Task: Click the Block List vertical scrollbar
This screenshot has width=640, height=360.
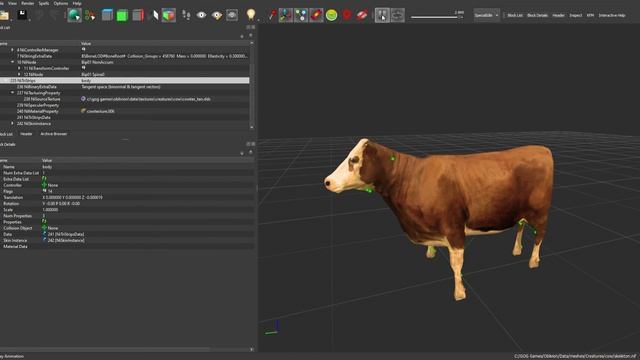Action: (x=251, y=85)
